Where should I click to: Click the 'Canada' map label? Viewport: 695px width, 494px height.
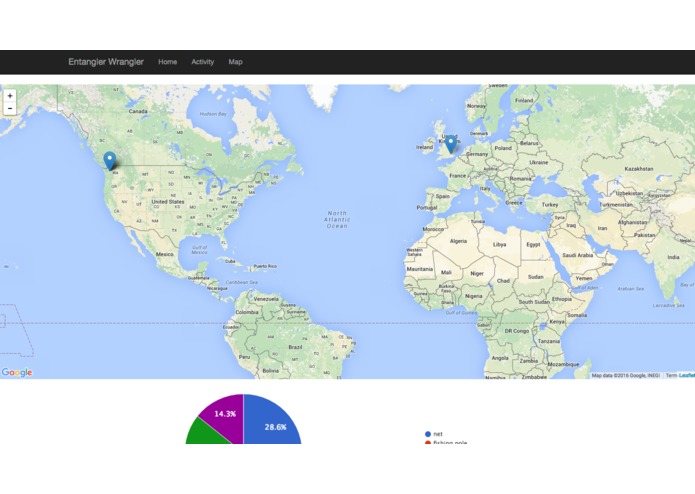click(138, 111)
